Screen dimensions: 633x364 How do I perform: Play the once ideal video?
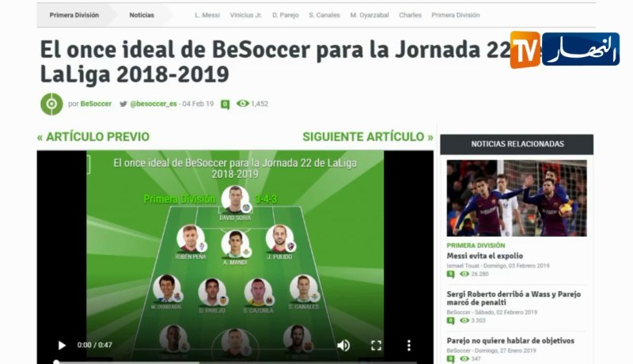pyautogui.click(x=62, y=346)
